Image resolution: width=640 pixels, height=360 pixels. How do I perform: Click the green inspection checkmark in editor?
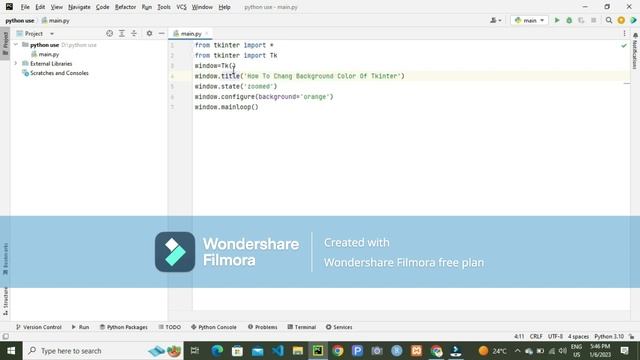coord(624,46)
